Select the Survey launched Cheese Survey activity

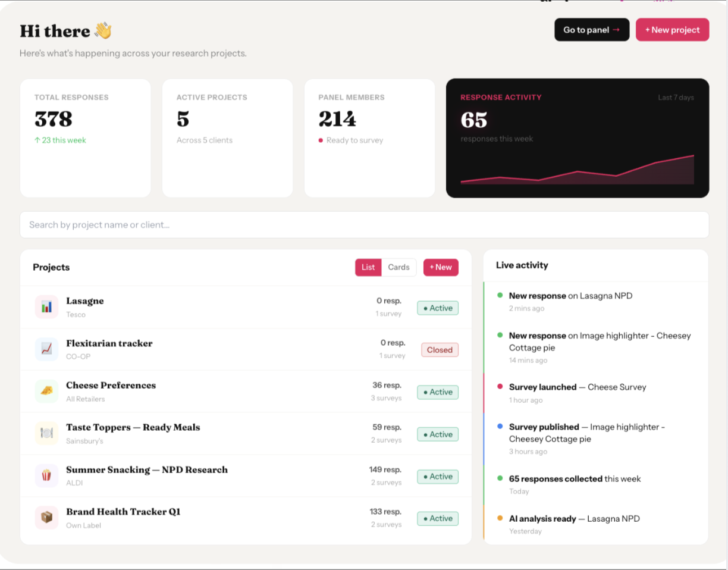point(596,393)
